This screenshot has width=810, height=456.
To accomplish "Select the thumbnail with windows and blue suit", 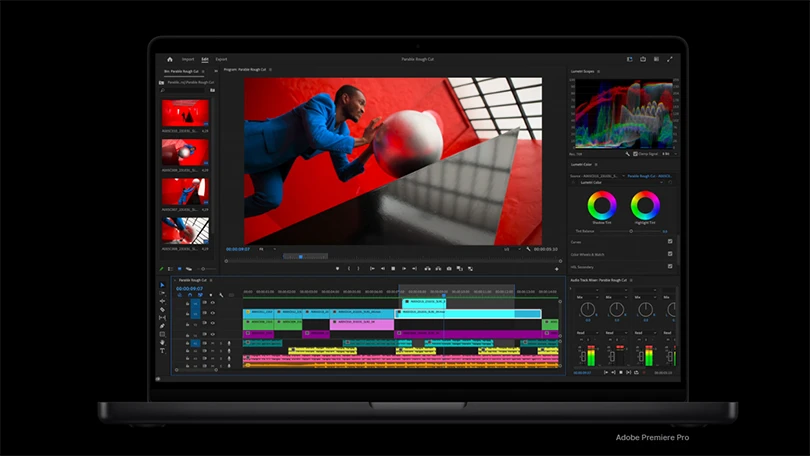I will 185,230.
